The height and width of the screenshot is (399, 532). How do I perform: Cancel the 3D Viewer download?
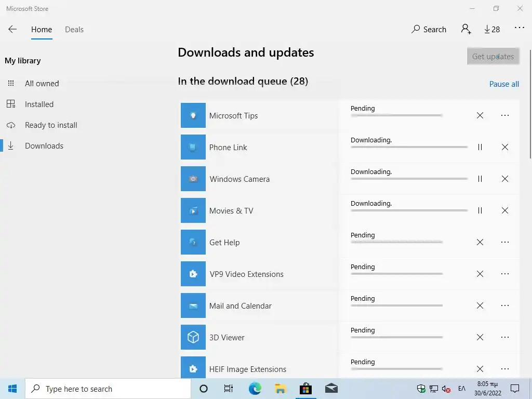coord(480,337)
